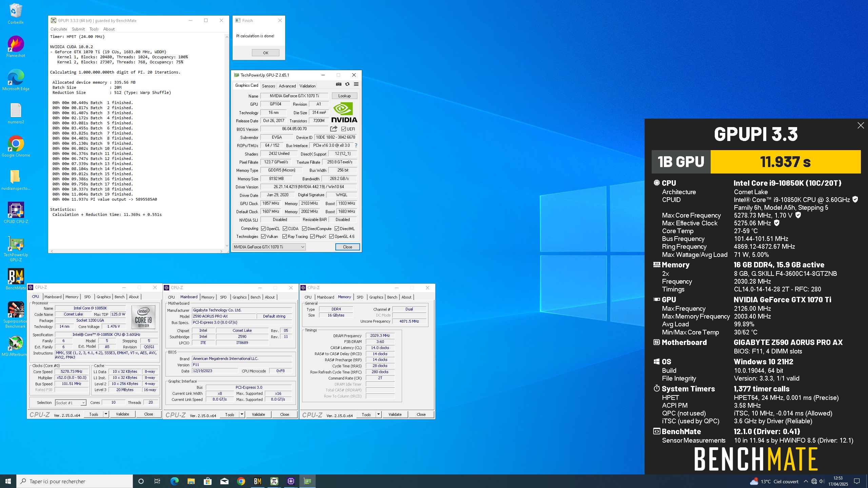Open the notification center icon
The width and height of the screenshot is (868, 488).
[857, 481]
